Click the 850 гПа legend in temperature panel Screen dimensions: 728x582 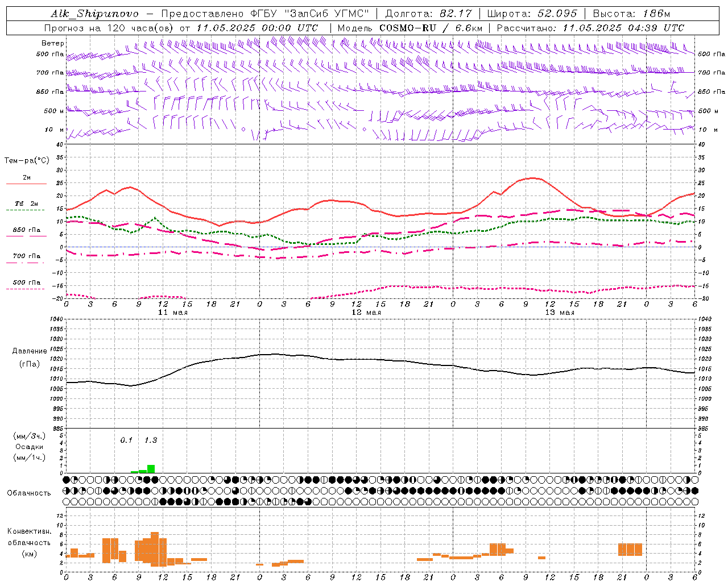(x=27, y=230)
